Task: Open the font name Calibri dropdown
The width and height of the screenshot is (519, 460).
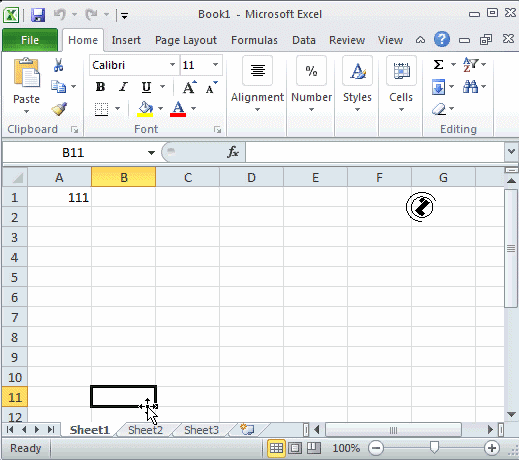Action: pyautogui.click(x=172, y=65)
